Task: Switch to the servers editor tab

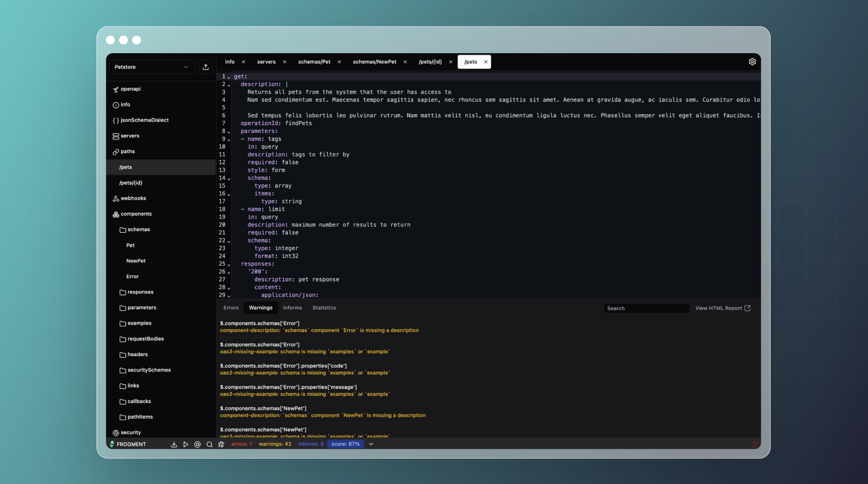Action: (x=266, y=62)
